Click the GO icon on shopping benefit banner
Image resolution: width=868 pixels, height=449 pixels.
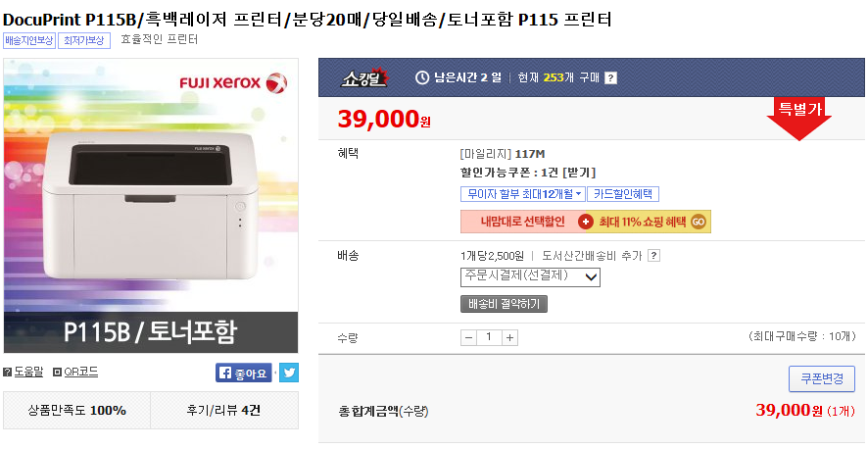tap(699, 223)
